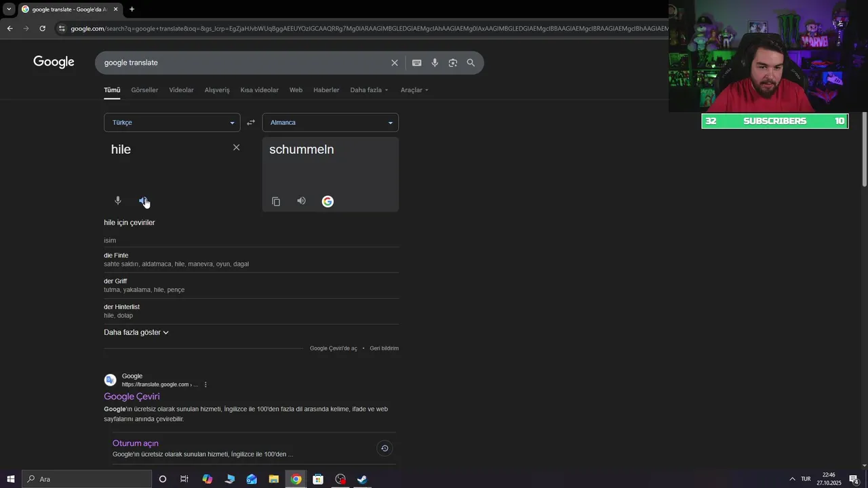
Task: Click the Windows taskbar 'Ara' search box
Action: [87, 479]
